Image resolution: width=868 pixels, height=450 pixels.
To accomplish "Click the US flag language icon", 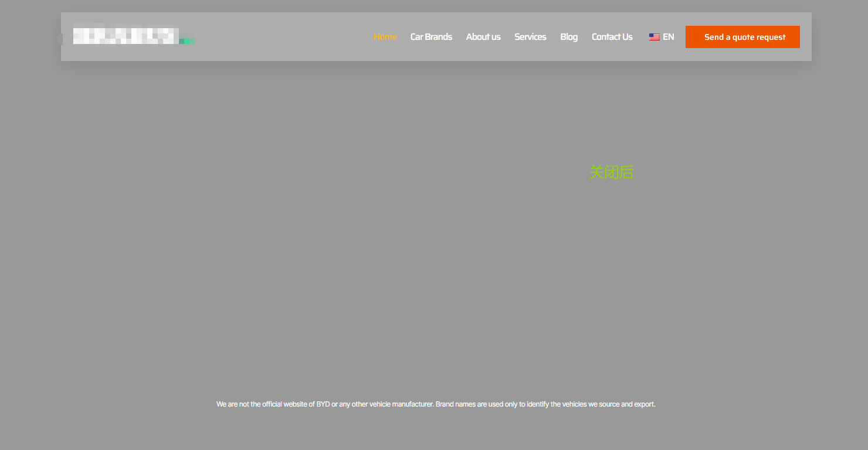I will tap(654, 37).
